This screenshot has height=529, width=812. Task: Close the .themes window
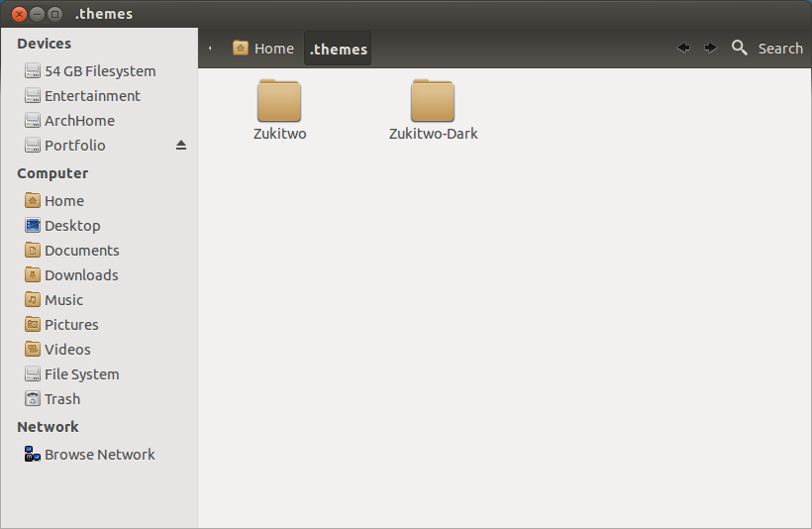(18, 14)
